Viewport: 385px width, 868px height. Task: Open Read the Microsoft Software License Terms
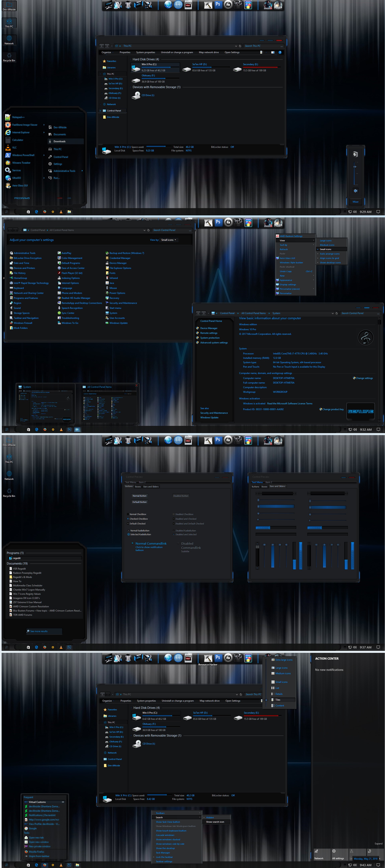click(290, 403)
